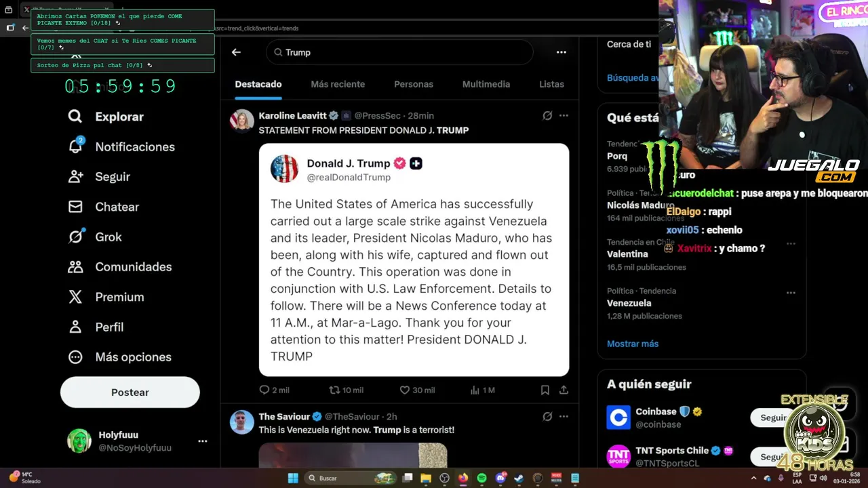The width and height of the screenshot is (868, 488).
Task: Open Spotify from the Windows taskbar
Action: coord(481,478)
